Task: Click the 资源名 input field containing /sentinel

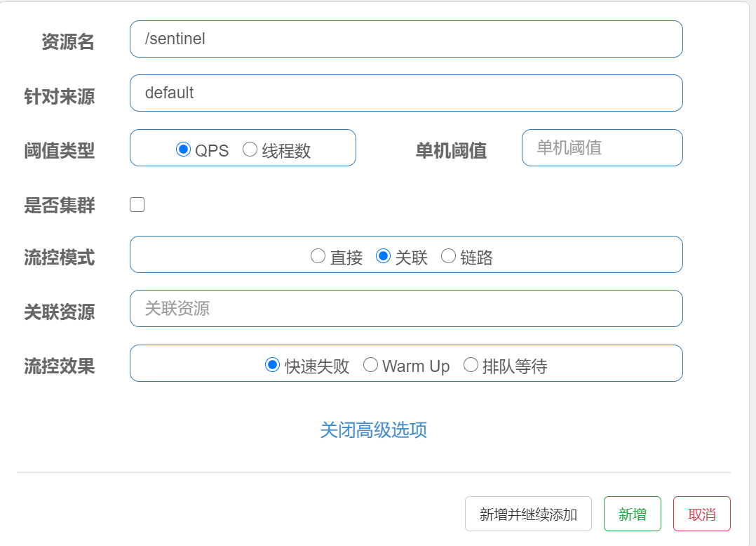Action: point(405,39)
